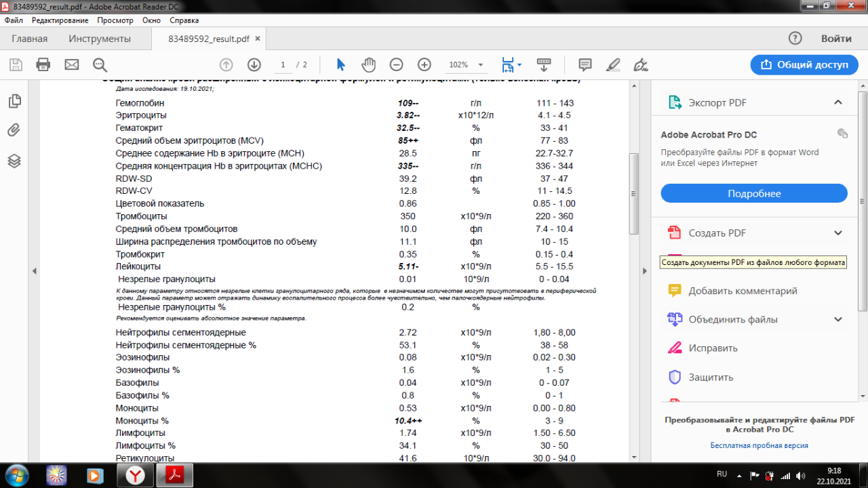Open the Редактирование menu

pyautogui.click(x=59, y=20)
